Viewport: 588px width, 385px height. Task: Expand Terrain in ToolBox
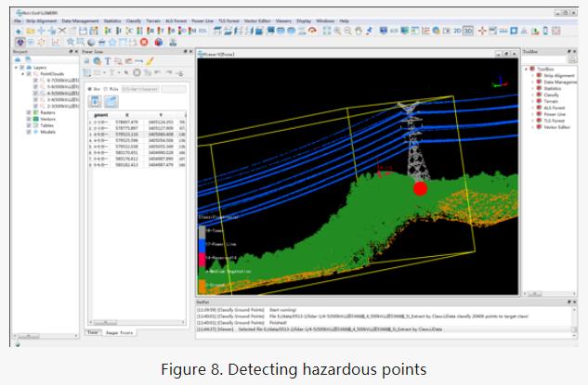click(x=532, y=101)
